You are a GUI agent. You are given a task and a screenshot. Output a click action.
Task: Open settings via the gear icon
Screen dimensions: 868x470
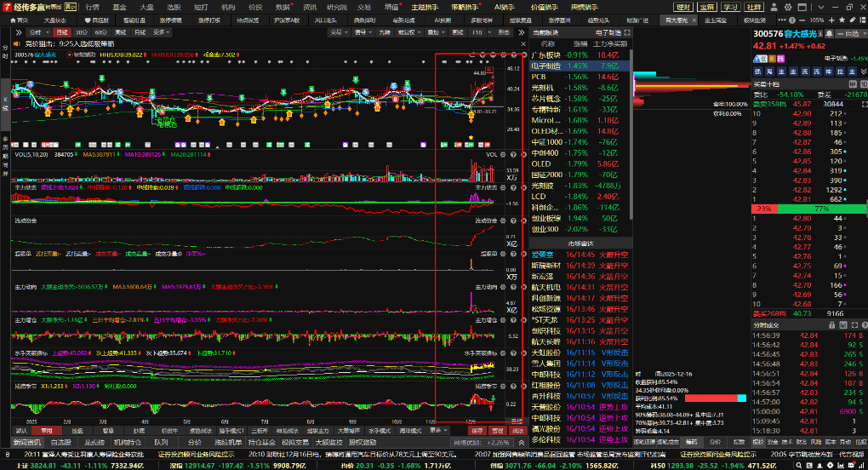point(788,7)
